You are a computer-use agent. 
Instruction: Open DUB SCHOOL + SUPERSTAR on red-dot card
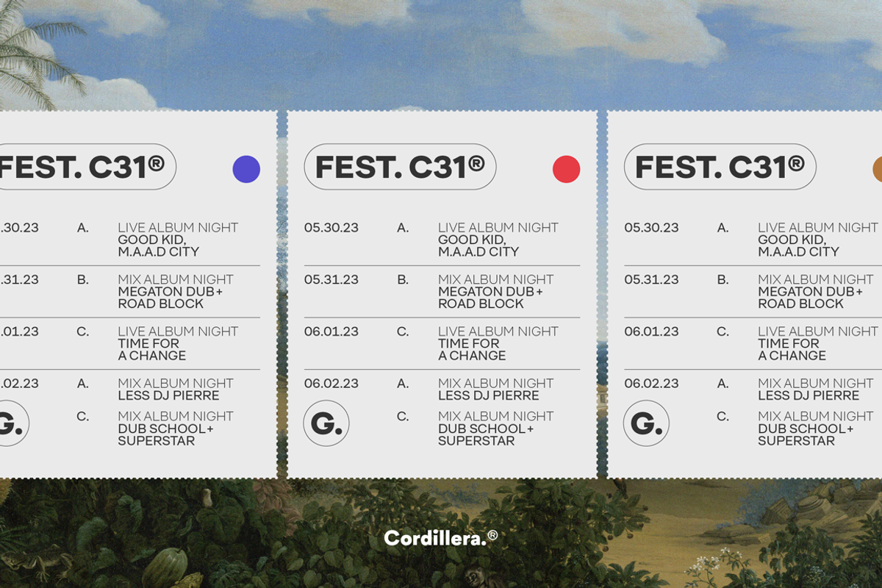[486, 434]
